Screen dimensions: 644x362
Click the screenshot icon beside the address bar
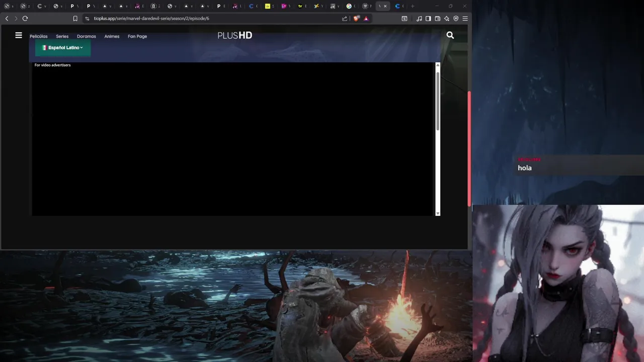coord(405,19)
